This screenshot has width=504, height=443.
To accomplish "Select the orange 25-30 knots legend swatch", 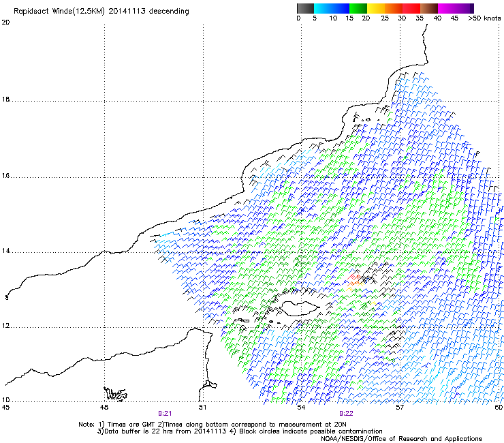I will [394, 8].
